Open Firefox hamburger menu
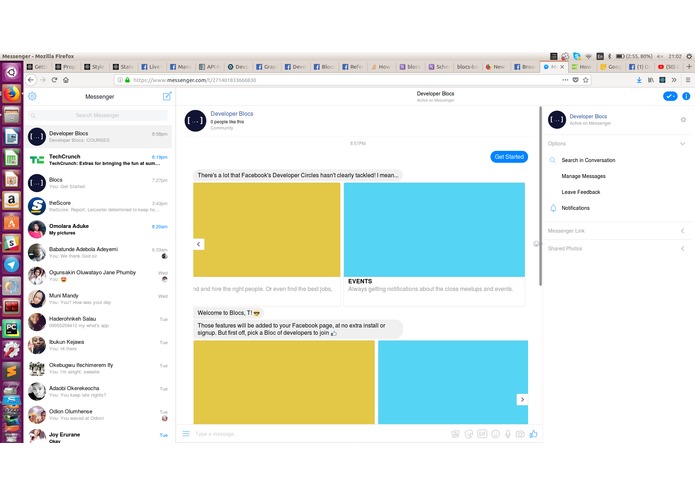Image resolution: width=695 pixels, height=494 pixels. click(688, 80)
